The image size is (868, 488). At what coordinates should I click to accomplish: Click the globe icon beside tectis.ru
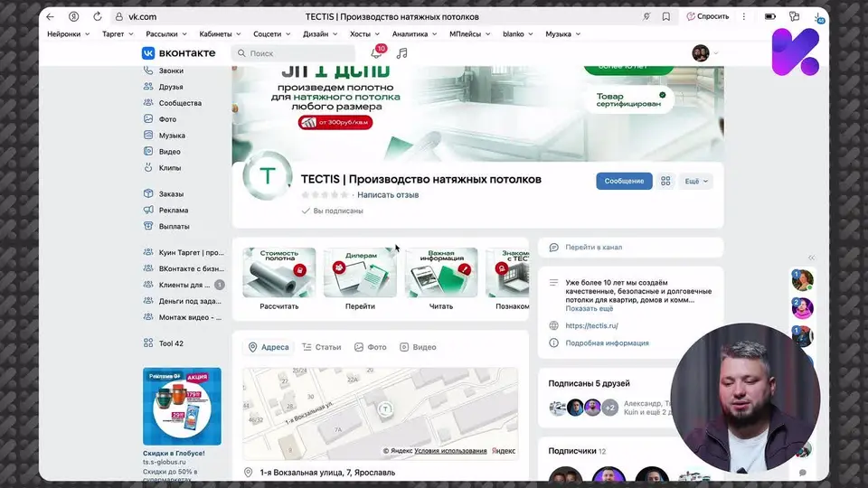point(553,326)
